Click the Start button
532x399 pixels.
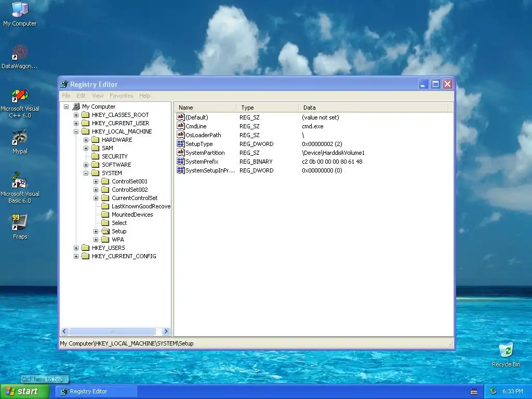click(x=25, y=391)
